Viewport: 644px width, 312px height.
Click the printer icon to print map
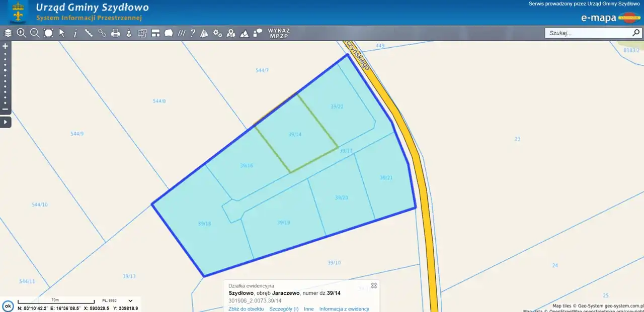click(x=115, y=33)
